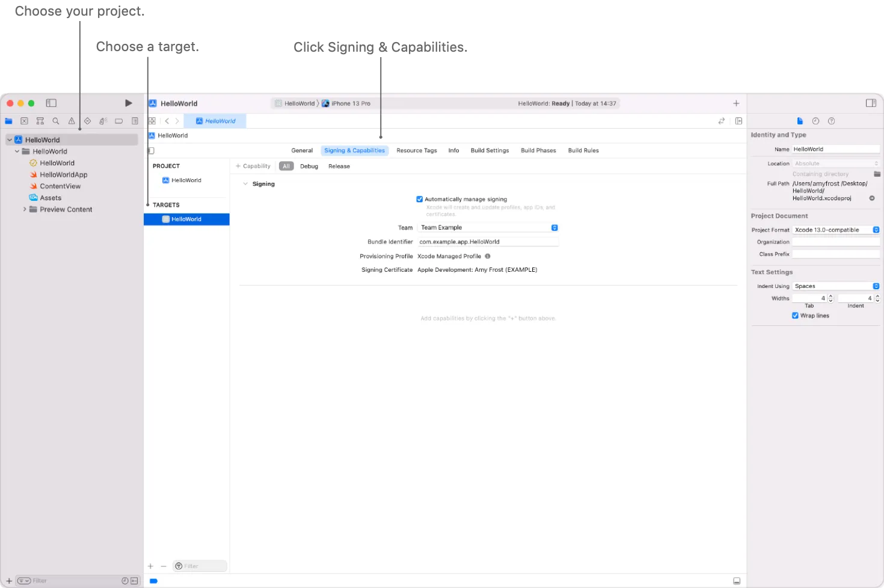Image resolution: width=884 pixels, height=588 pixels.
Task: Switch to the Build Rules tab
Action: (x=583, y=150)
